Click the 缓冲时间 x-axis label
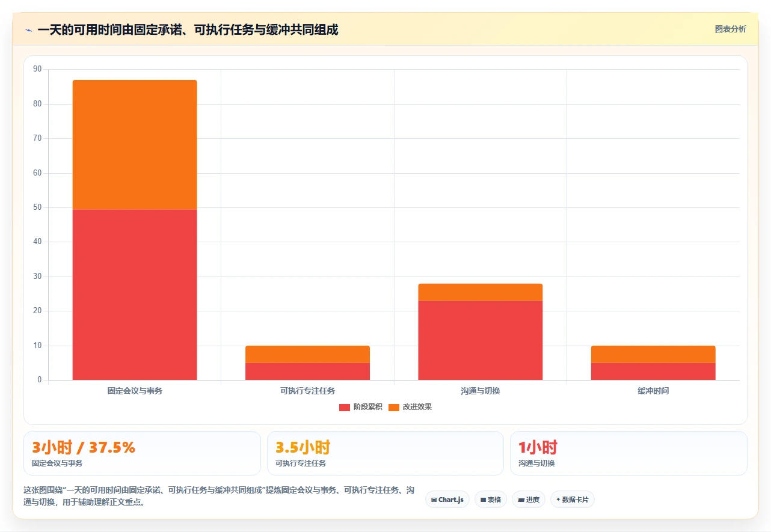Image resolution: width=771 pixels, height=532 pixels. (653, 391)
